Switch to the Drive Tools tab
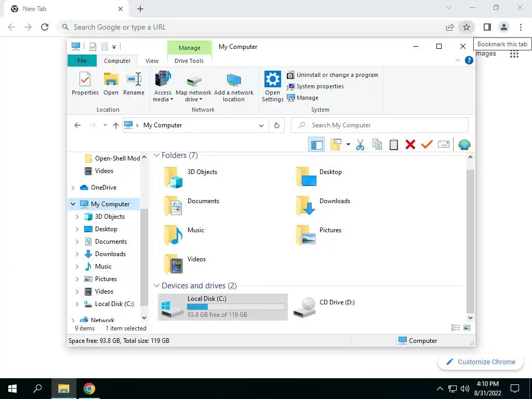 (x=189, y=61)
